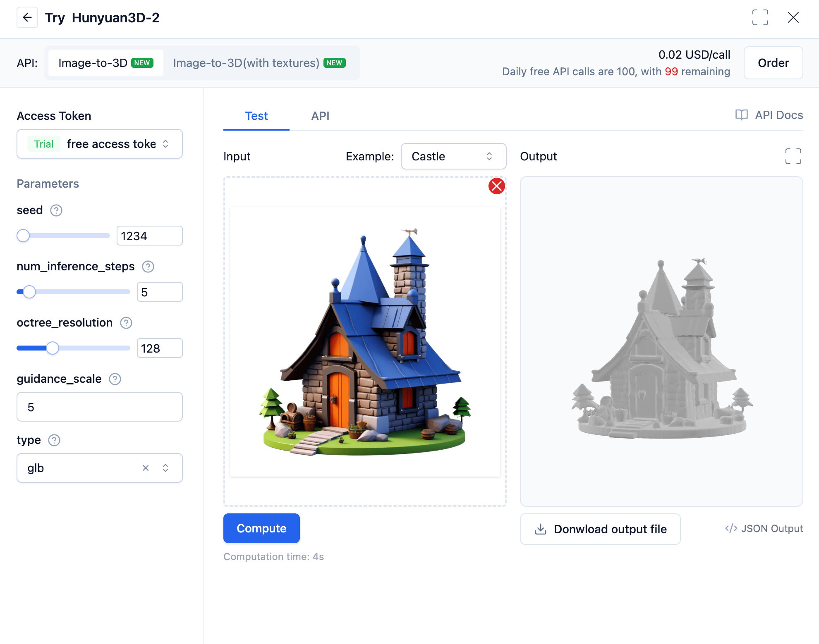The image size is (819, 644).
Task: Switch to the API tab
Action: [320, 116]
